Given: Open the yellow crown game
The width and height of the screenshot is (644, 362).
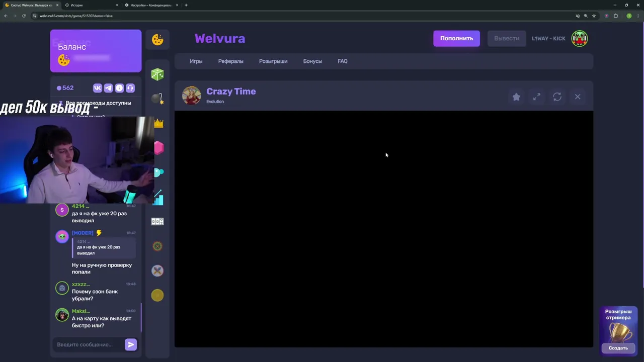Looking at the screenshot, I should click(x=158, y=123).
